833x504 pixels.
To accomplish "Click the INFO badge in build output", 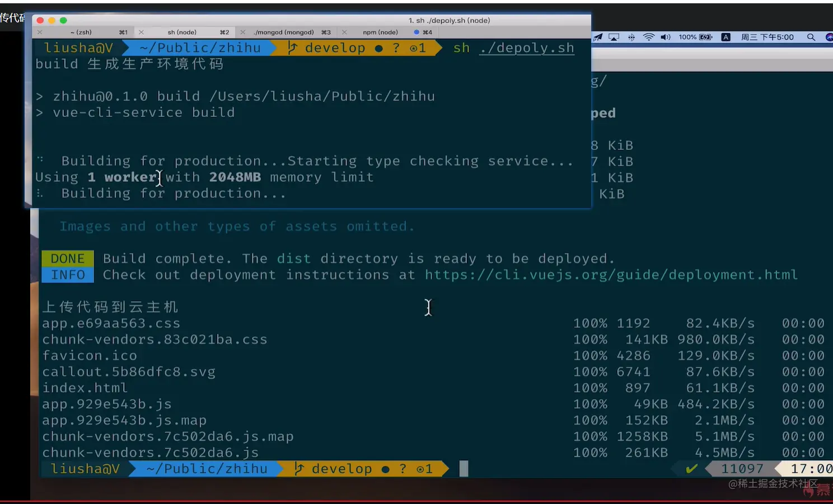I will point(68,275).
